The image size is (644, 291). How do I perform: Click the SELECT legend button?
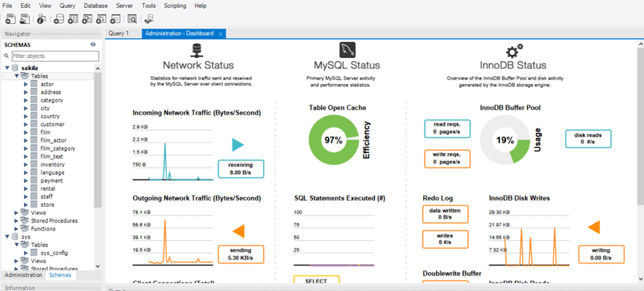(x=316, y=281)
